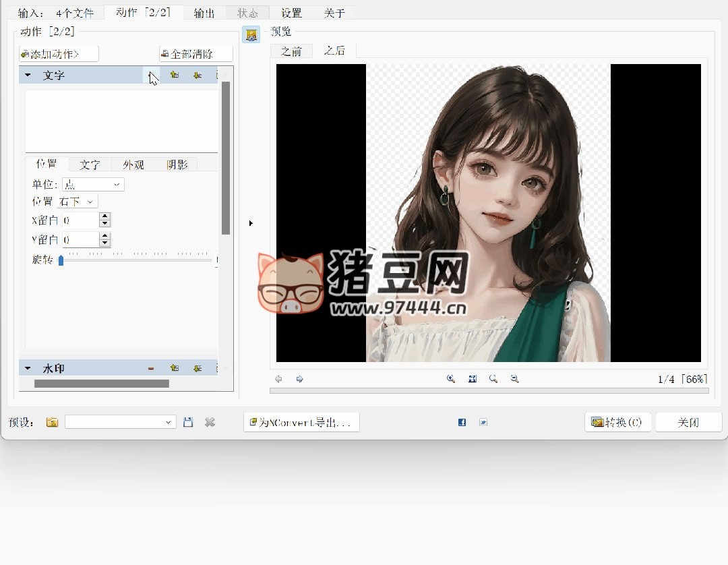
Task: Delete preset with the X icon
Action: point(210,422)
